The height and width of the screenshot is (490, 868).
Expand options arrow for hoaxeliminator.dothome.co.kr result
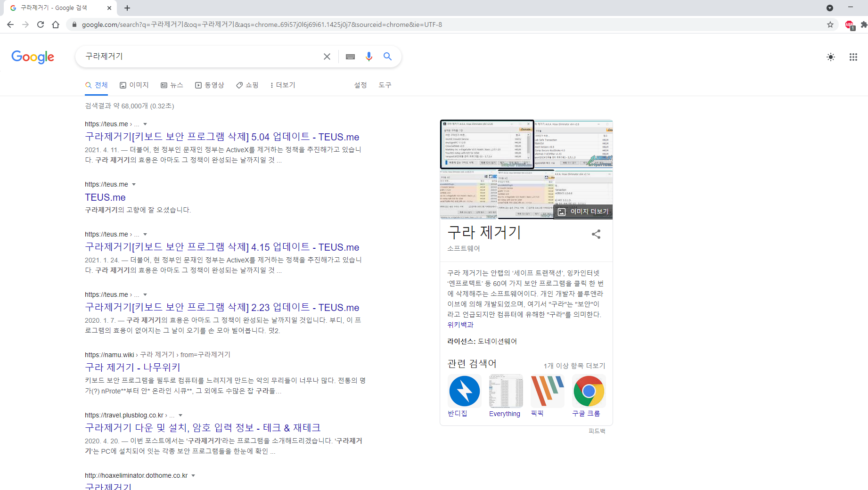point(193,476)
